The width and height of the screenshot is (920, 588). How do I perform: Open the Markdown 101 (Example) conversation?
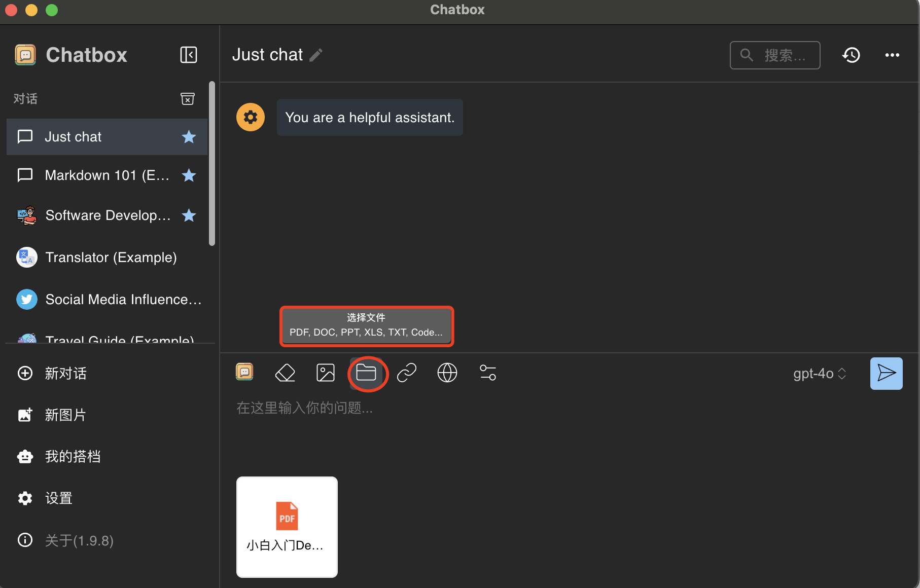click(x=107, y=175)
